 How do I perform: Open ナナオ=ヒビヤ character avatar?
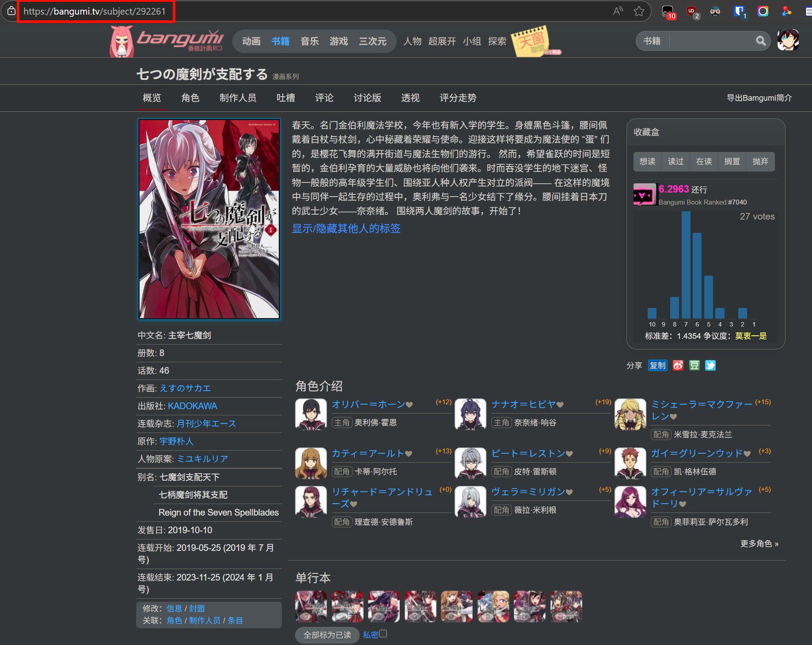471,414
